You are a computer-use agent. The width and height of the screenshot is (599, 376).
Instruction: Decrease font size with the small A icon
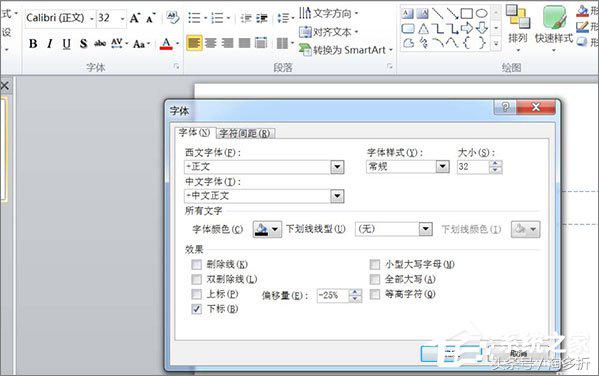151,18
